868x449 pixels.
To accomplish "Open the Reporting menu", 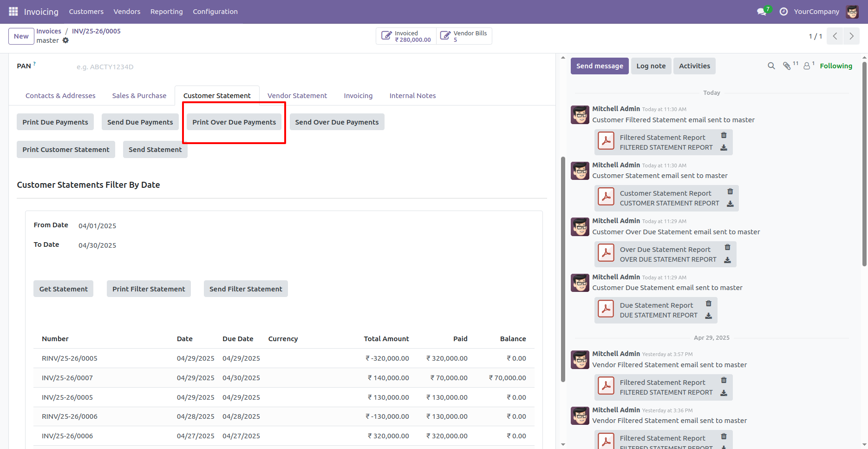I will pyautogui.click(x=166, y=11).
